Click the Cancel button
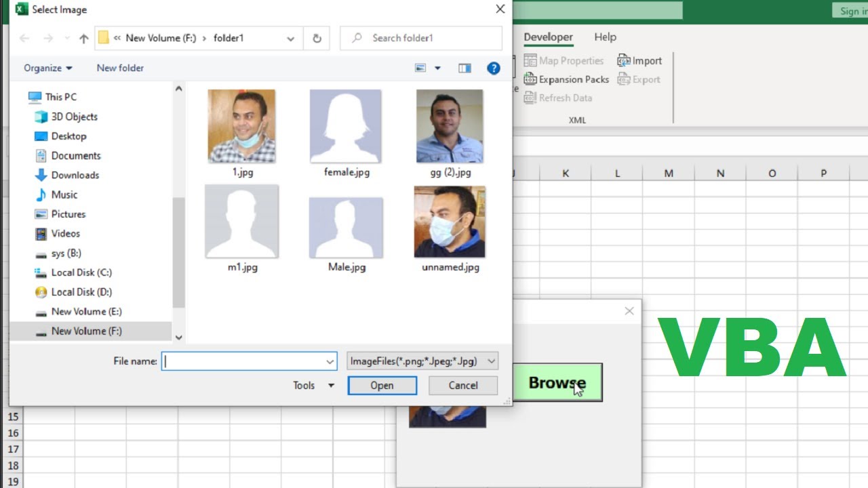Screen dimensions: 868x488 463,386
